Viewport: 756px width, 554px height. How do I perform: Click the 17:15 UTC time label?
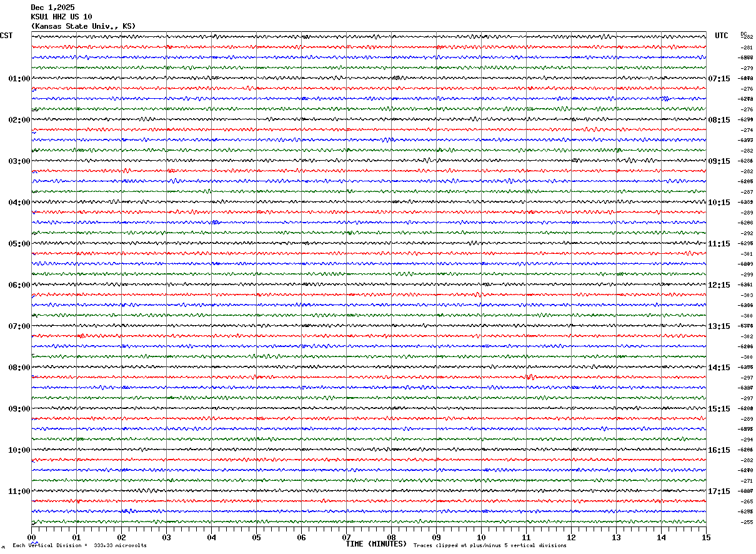tap(719, 491)
